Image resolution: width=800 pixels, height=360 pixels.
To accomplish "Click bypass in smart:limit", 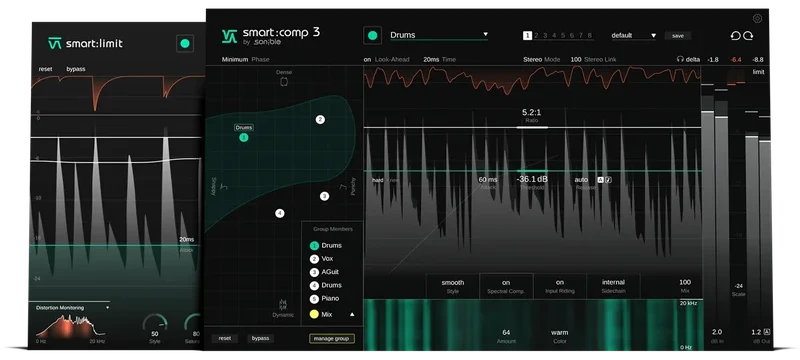I will 76,69.
